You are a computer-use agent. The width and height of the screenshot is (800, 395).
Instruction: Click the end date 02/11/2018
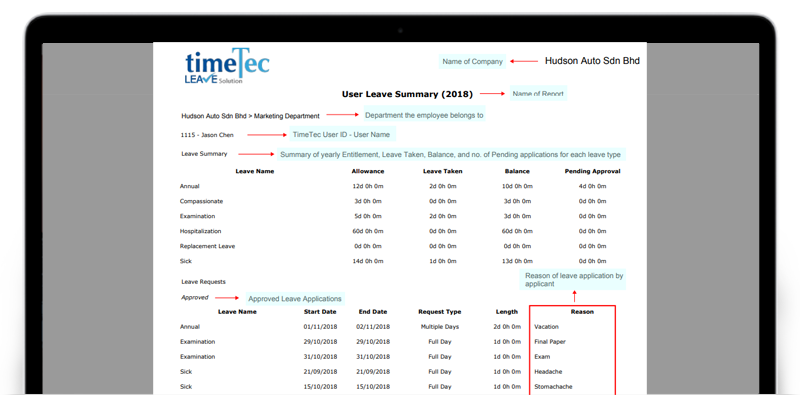(373, 327)
